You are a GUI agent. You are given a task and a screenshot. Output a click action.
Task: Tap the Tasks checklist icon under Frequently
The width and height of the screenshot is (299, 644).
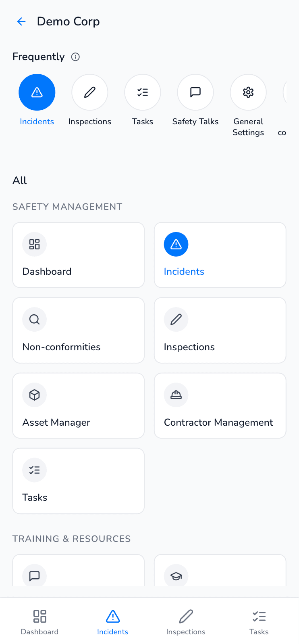point(142,92)
